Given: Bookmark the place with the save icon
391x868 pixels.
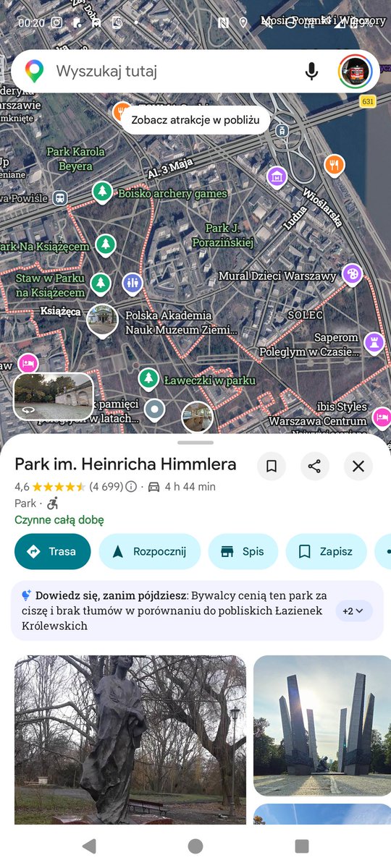Looking at the screenshot, I should (x=272, y=467).
